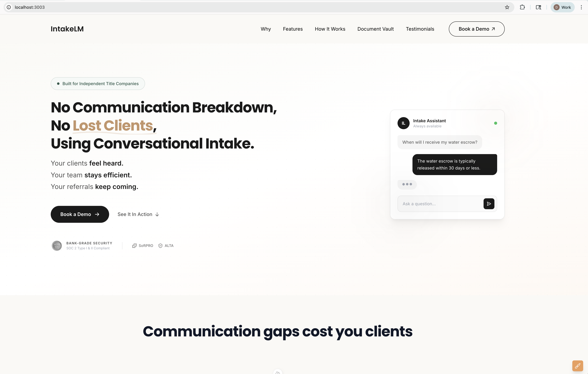Focus the Ask a question field

point(439,204)
